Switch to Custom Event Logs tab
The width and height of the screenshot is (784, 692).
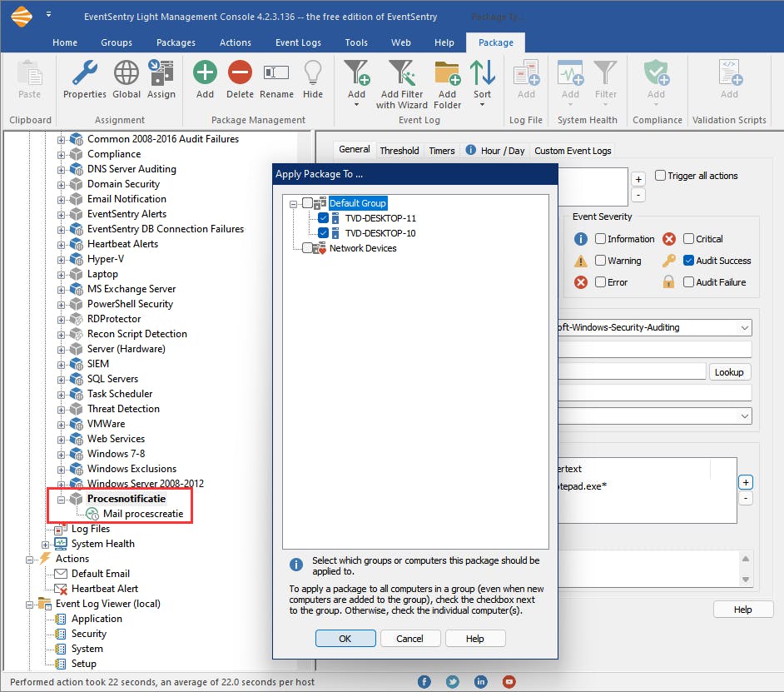[573, 150]
